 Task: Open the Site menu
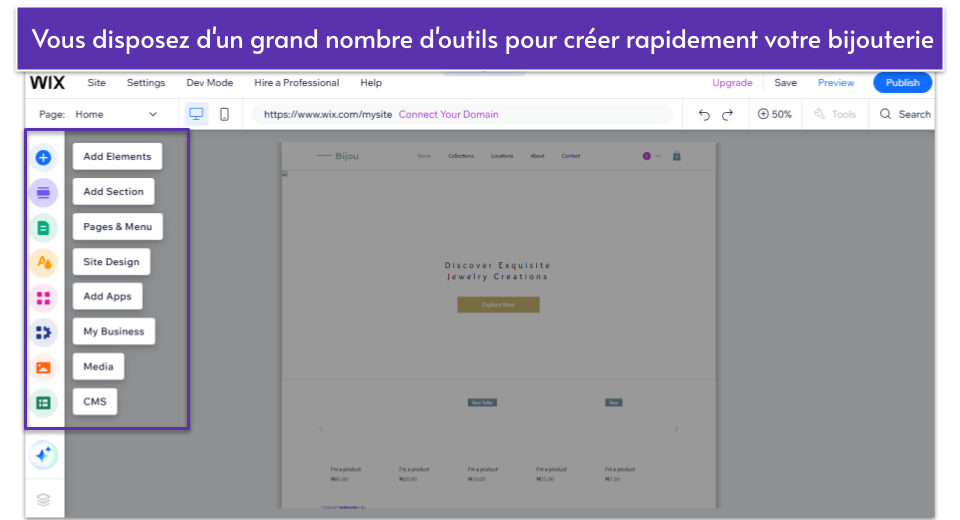point(96,83)
